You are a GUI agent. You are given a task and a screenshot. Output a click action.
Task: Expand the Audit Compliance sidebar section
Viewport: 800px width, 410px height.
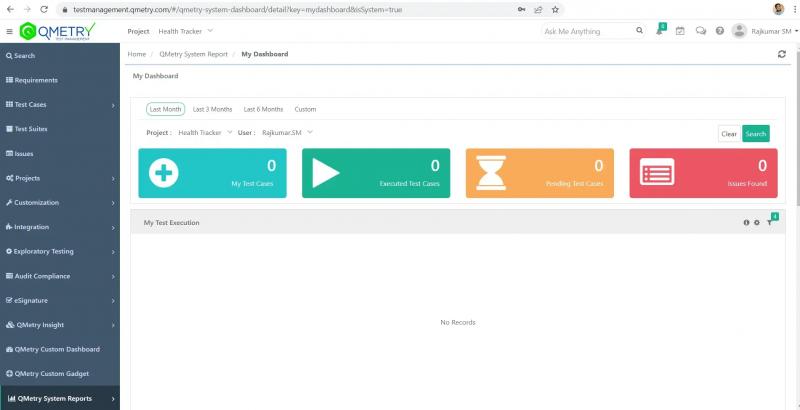pos(60,276)
